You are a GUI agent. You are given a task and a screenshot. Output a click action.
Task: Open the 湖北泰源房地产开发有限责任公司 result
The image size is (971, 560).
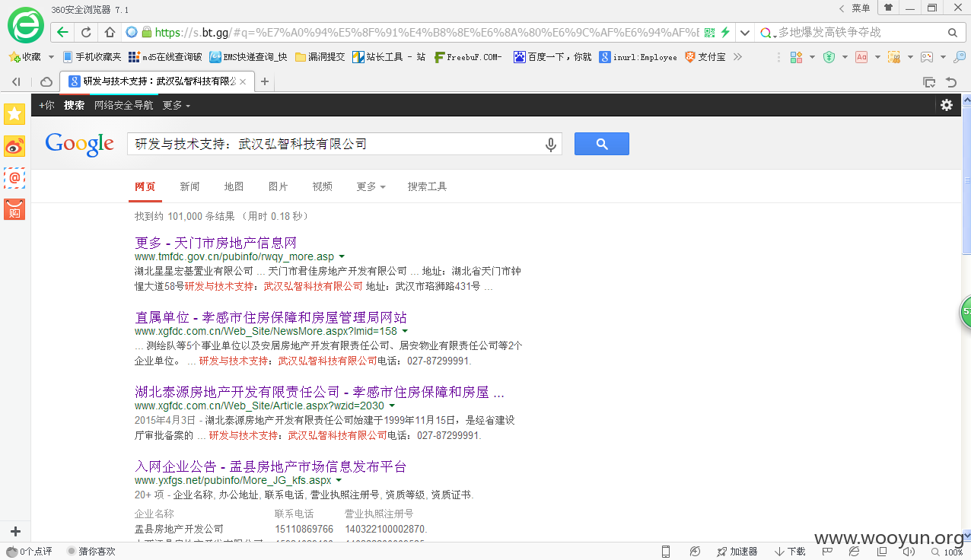click(x=320, y=392)
